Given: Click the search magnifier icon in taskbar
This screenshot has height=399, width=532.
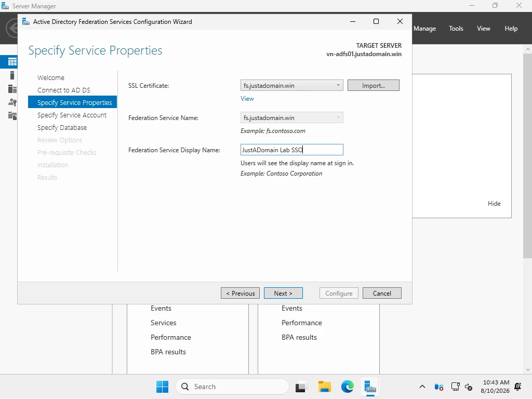Looking at the screenshot, I should click(185, 387).
